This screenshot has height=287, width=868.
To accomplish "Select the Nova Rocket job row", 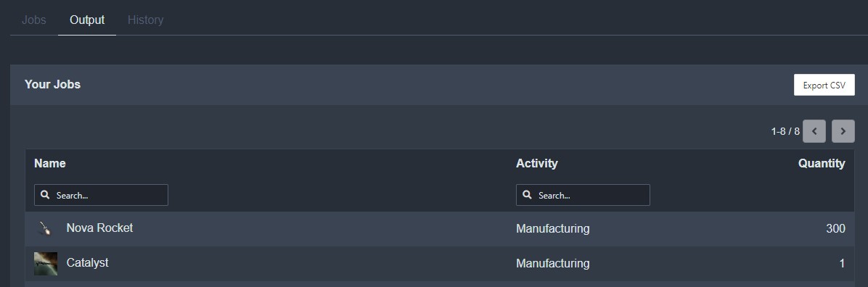I will (440, 228).
